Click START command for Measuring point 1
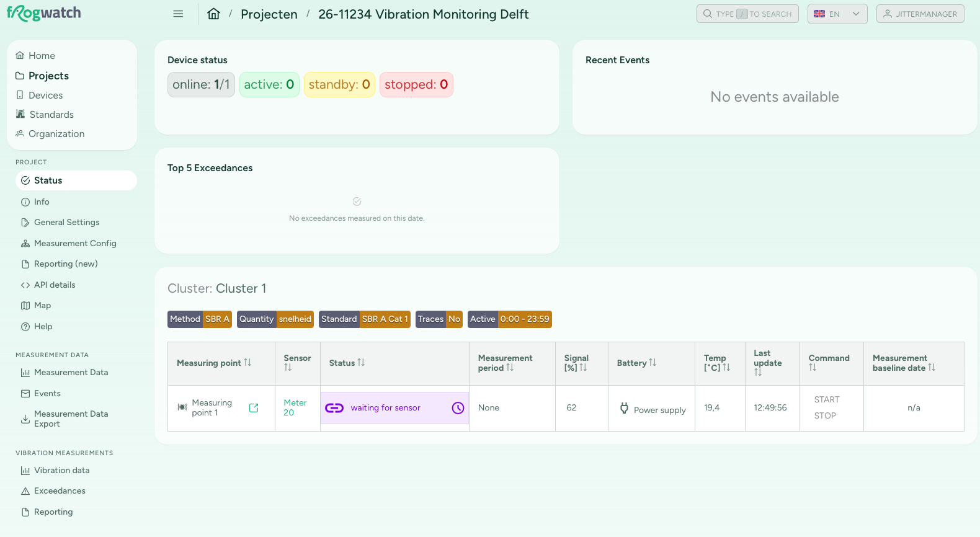This screenshot has height=537, width=980. [827, 399]
